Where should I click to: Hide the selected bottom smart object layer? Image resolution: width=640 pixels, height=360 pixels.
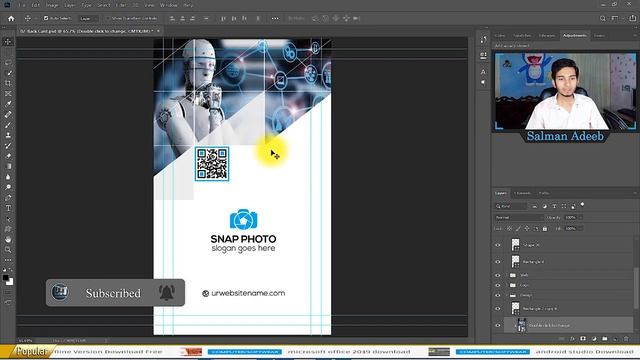(x=498, y=326)
